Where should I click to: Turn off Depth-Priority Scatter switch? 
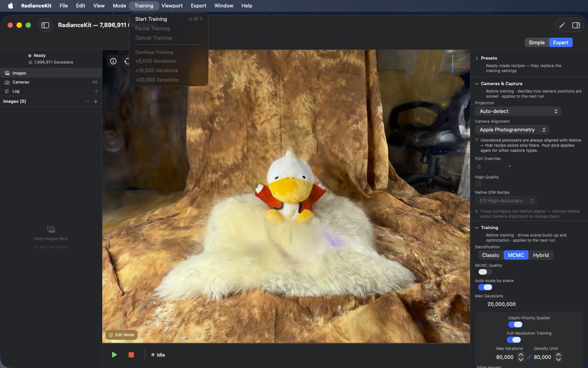[x=515, y=324]
